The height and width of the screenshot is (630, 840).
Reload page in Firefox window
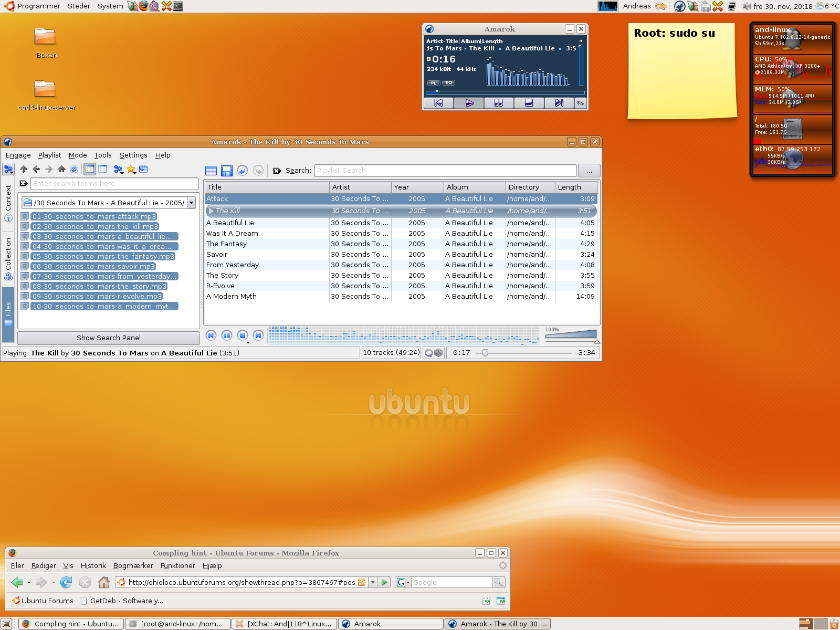66,582
